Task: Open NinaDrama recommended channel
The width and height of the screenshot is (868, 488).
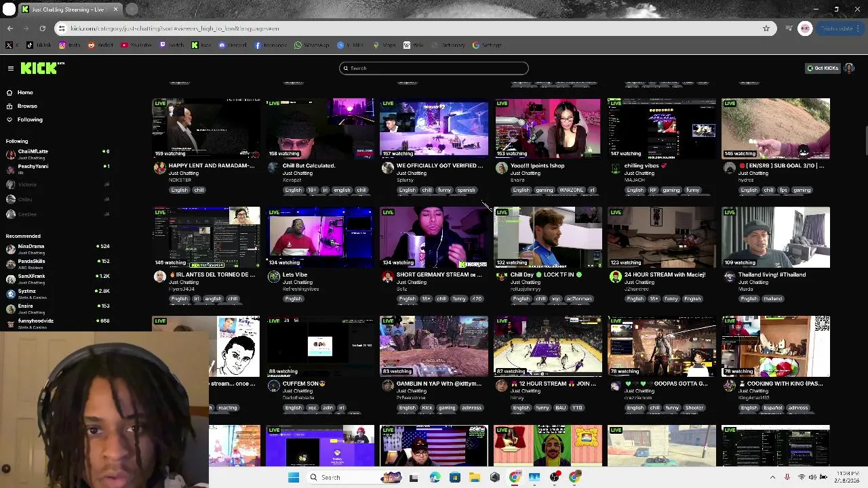Action: [58, 249]
